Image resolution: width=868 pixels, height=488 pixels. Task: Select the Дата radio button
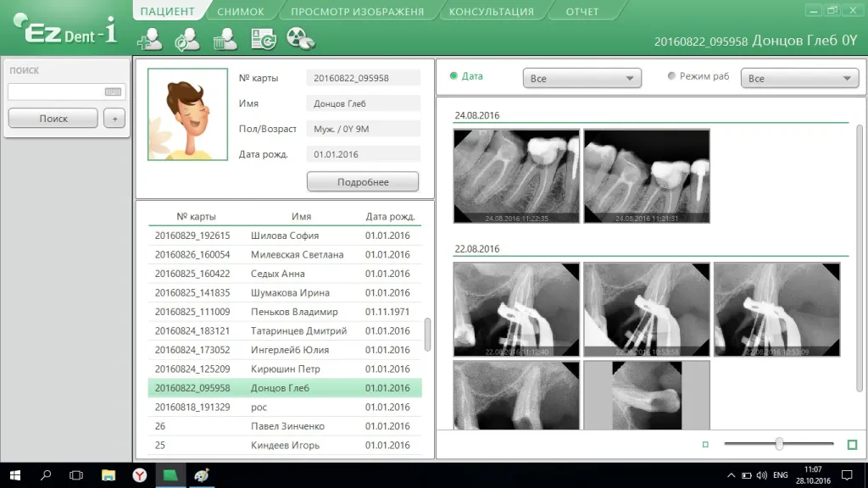click(454, 76)
